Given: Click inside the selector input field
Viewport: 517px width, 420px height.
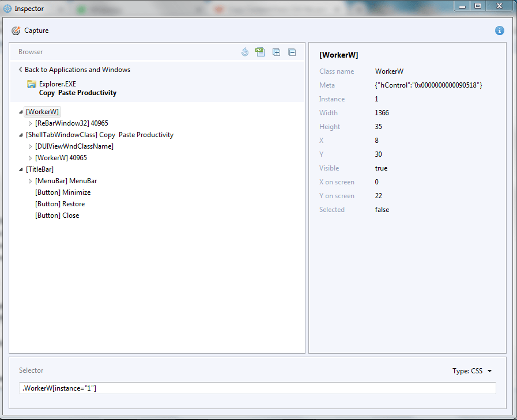Looking at the screenshot, I should [258, 388].
